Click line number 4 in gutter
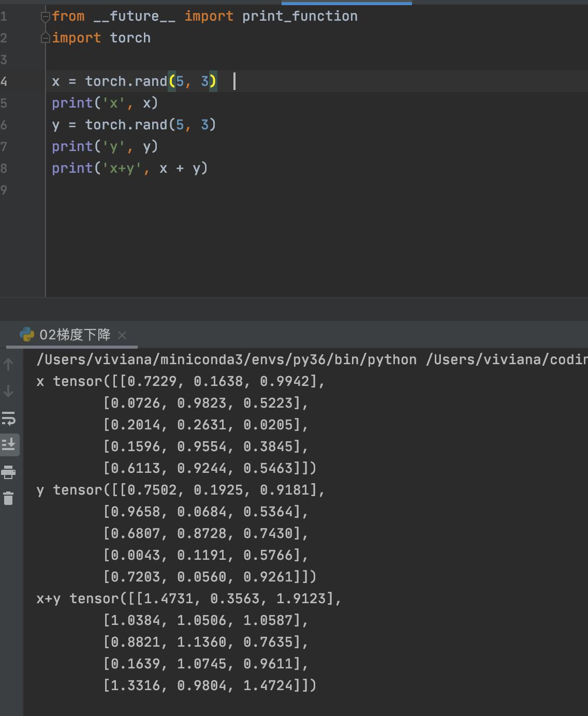Image resolution: width=588 pixels, height=716 pixels. pos(4,82)
